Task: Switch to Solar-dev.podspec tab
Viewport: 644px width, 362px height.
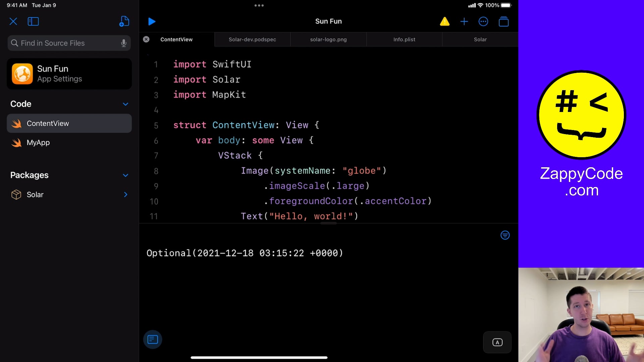Action: (252, 39)
